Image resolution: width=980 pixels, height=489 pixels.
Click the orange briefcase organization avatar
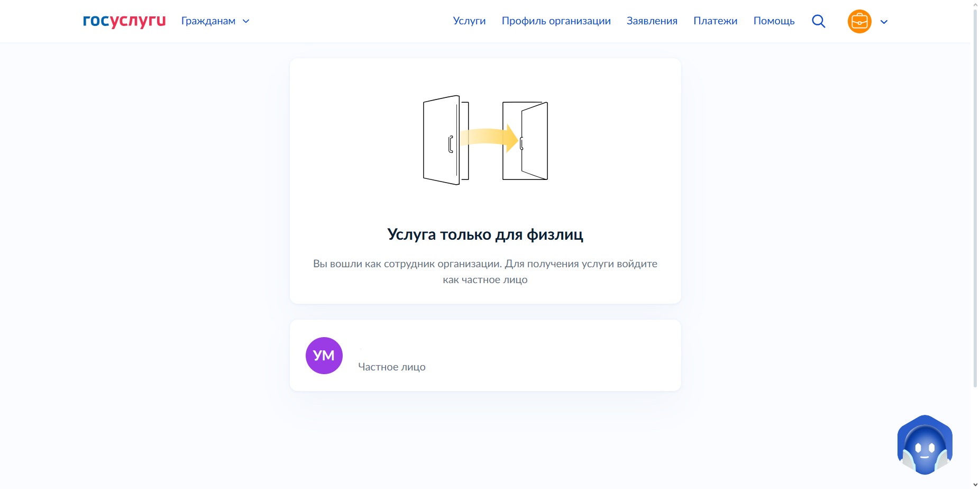pyautogui.click(x=859, y=22)
